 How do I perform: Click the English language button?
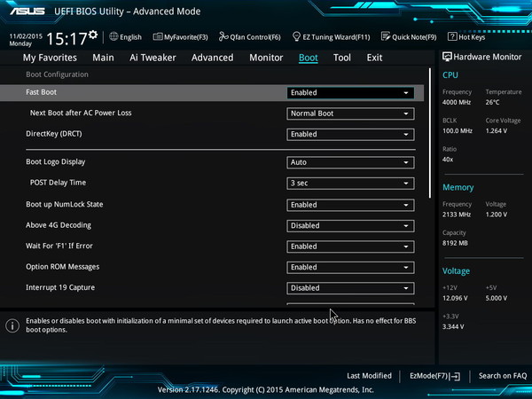(x=130, y=37)
